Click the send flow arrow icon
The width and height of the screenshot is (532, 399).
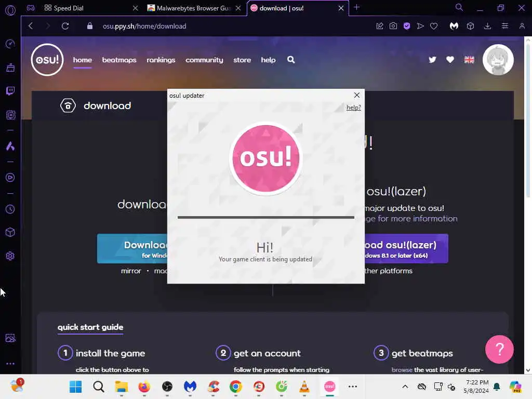coord(420,26)
